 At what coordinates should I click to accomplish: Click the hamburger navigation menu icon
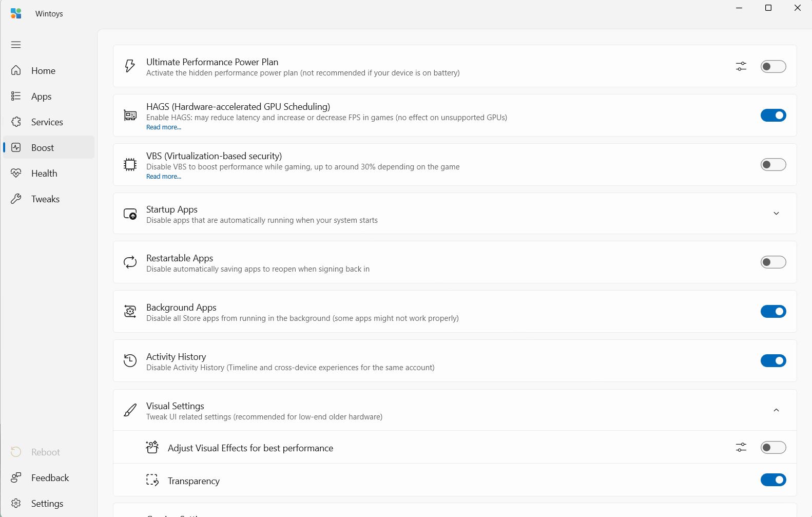pos(16,45)
